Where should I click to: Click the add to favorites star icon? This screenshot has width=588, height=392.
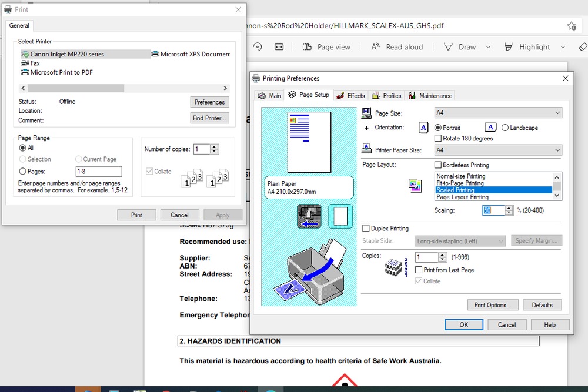[x=571, y=26]
